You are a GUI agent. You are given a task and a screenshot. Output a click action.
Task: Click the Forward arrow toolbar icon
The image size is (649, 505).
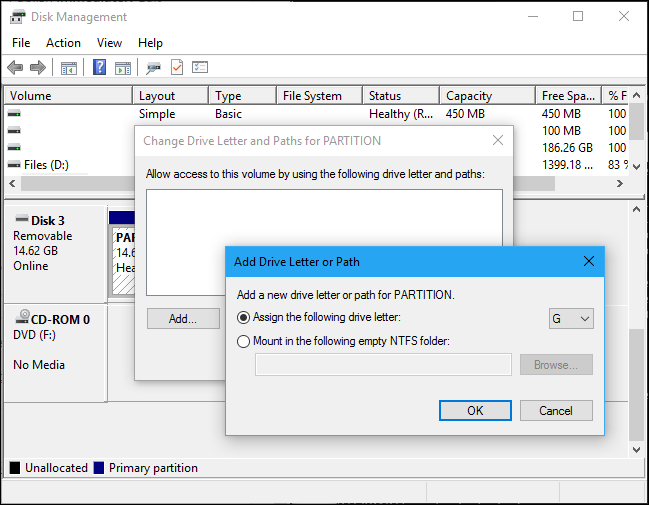click(x=38, y=68)
